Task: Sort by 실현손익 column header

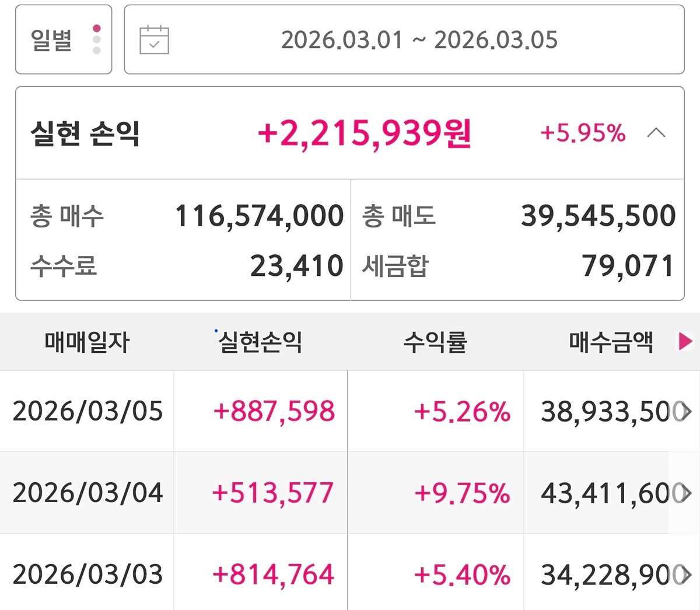Action: point(260,342)
